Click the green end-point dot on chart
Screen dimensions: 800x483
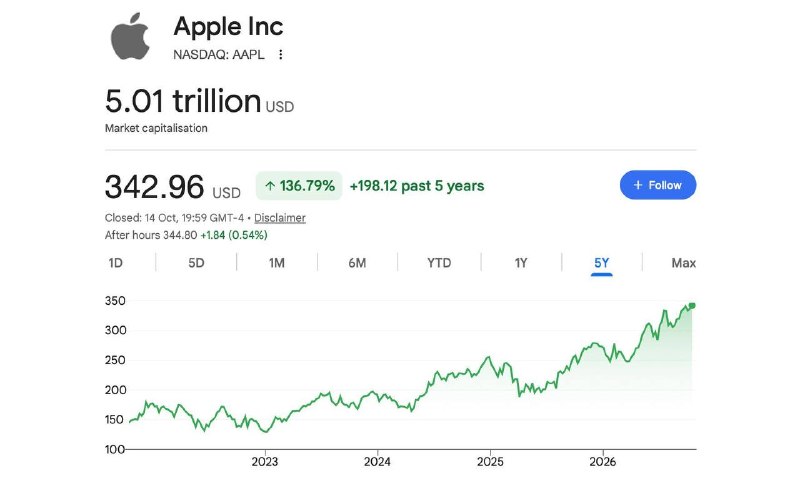coord(692,306)
